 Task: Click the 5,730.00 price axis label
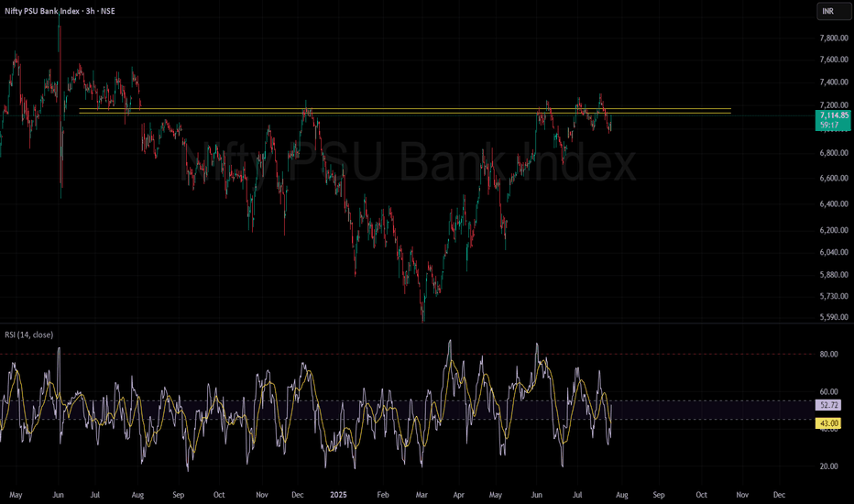[834, 296]
